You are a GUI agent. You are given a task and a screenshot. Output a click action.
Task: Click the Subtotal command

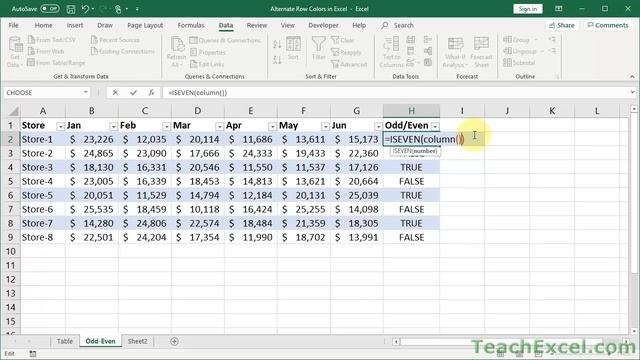tap(519, 63)
